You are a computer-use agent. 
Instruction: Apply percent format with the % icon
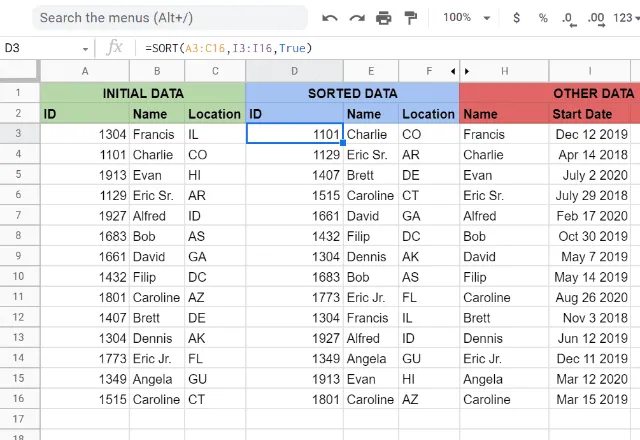click(543, 18)
